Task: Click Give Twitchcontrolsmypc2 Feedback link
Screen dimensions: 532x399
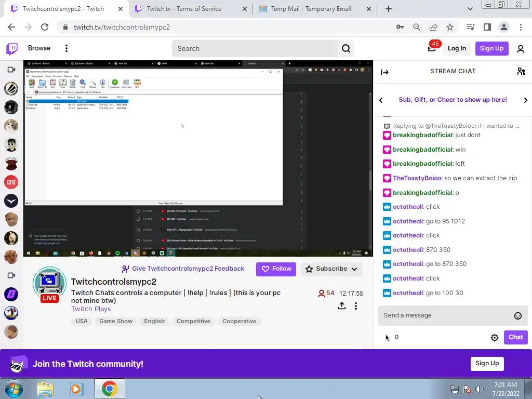Action: coord(183,269)
